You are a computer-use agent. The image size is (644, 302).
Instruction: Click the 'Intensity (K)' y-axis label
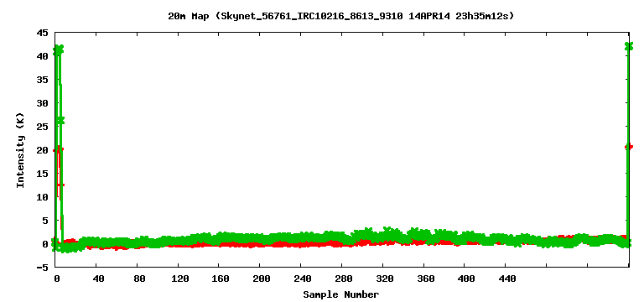pyautogui.click(x=20, y=150)
